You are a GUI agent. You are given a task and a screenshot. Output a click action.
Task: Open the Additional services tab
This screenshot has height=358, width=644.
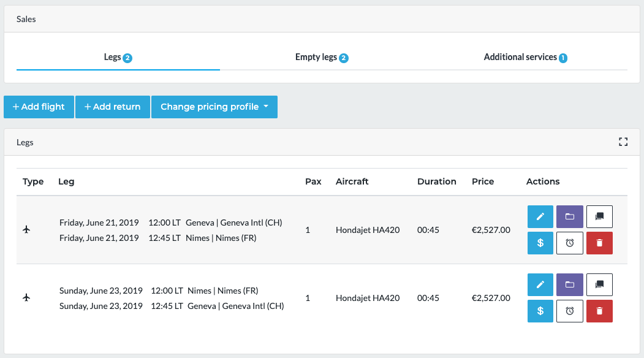pos(525,56)
